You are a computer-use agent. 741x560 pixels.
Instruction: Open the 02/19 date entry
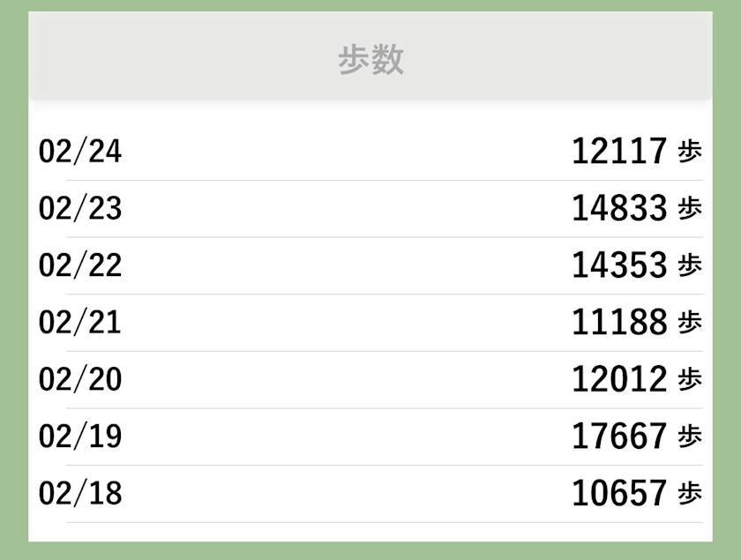(80, 437)
